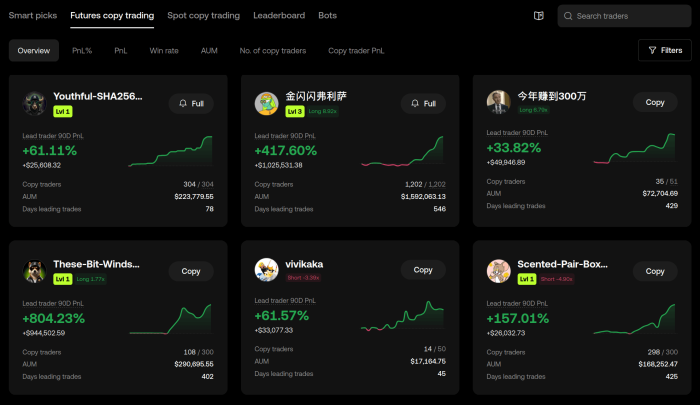The image size is (700, 405).
Task: Click PnL chart on Scented-Pair-Box card
Action: tap(634, 319)
